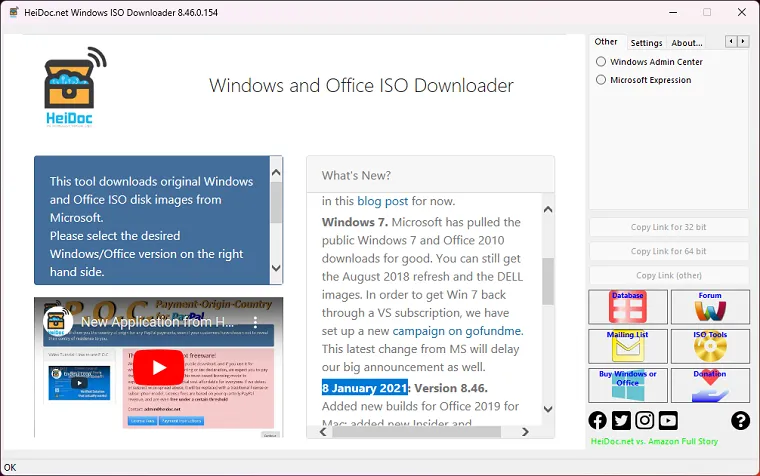Open the About... tab
This screenshot has height=476, width=760.
tap(686, 43)
